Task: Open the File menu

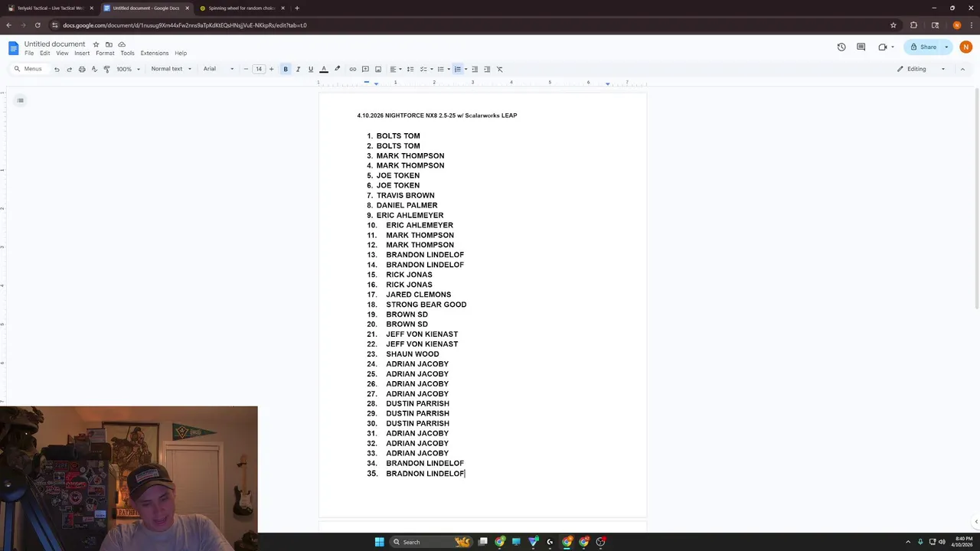Action: pyautogui.click(x=29, y=54)
